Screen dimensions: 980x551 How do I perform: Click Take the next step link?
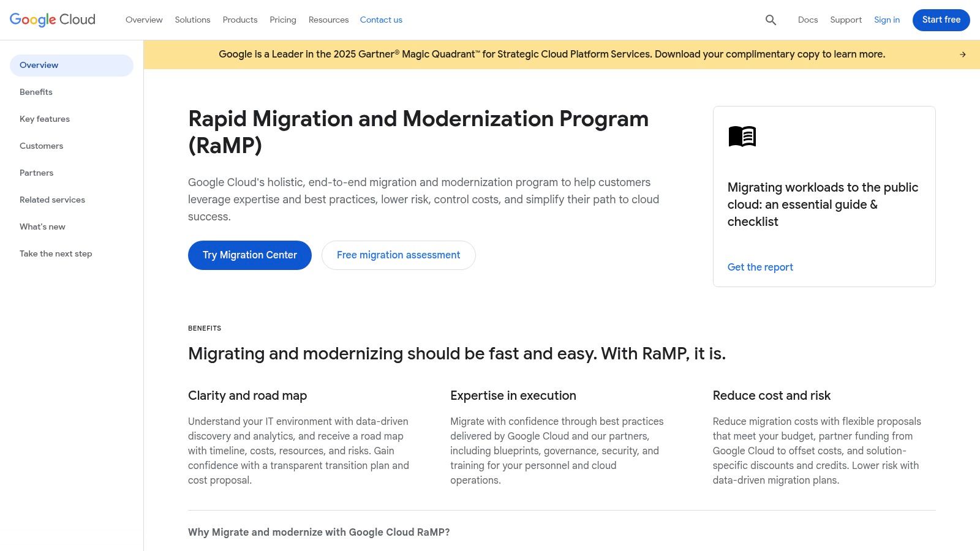click(56, 253)
